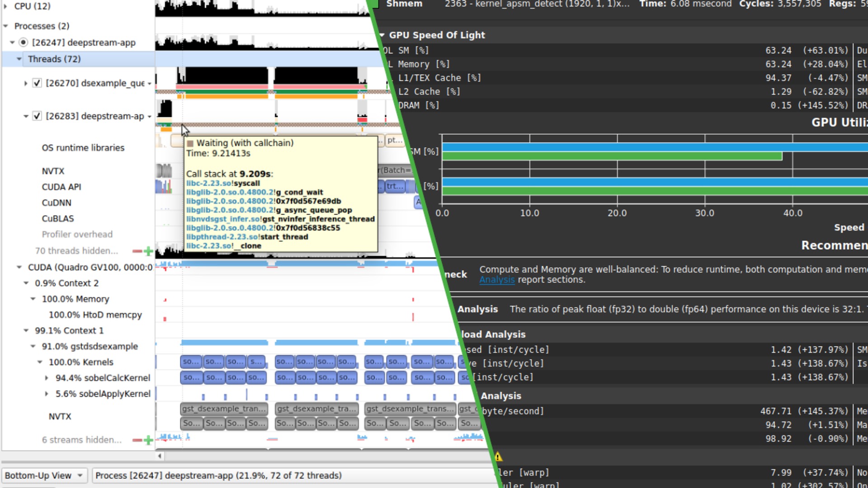868x488 pixels.
Task: Collapse the 100.0% Memory node
Action: pyautogui.click(x=33, y=299)
